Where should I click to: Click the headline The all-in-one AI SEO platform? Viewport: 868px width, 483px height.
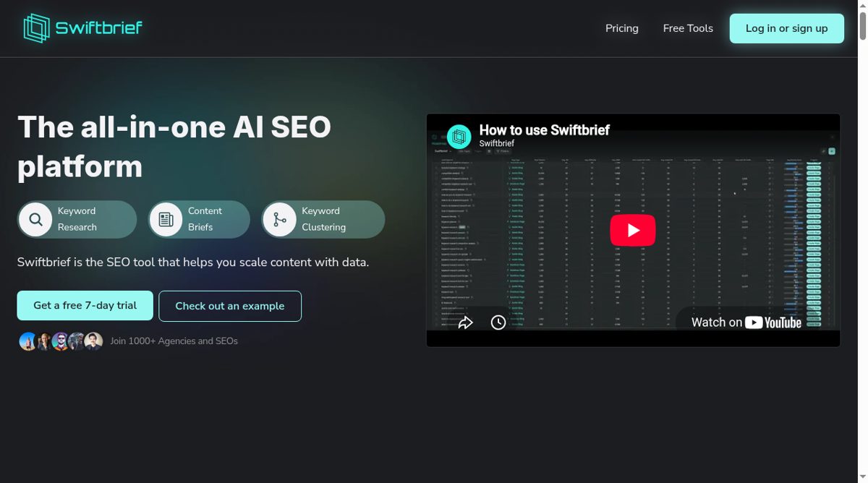174,147
